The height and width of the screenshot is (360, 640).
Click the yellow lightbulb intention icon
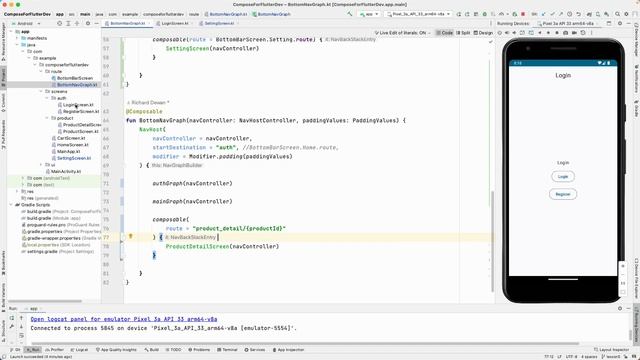tap(131, 236)
